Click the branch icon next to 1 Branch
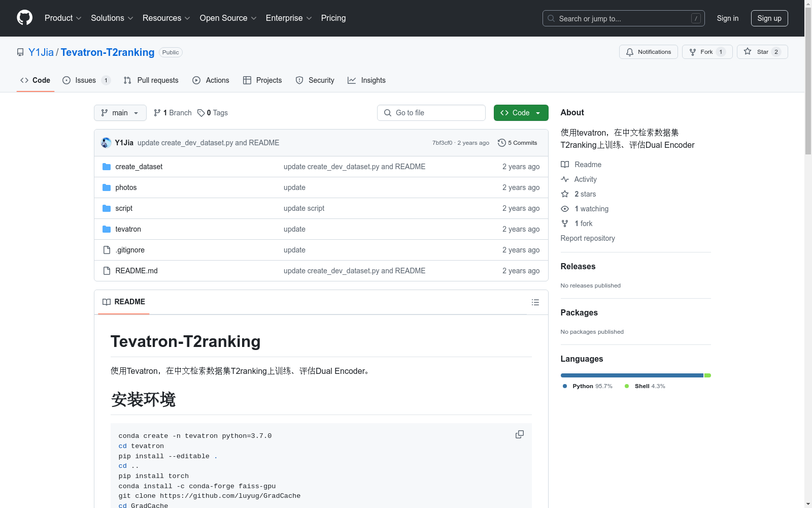This screenshot has height=508, width=812. click(157, 113)
